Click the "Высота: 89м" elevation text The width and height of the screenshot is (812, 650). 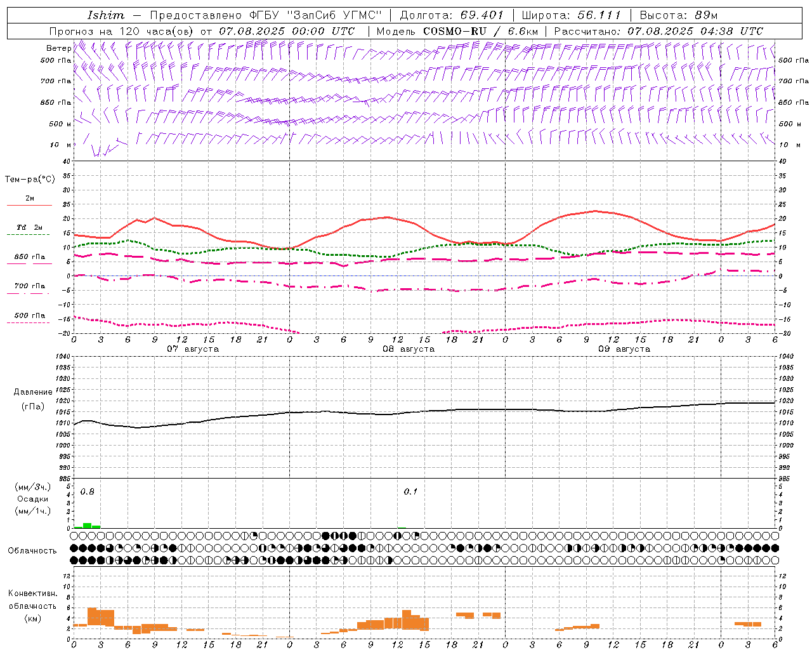[678, 15]
